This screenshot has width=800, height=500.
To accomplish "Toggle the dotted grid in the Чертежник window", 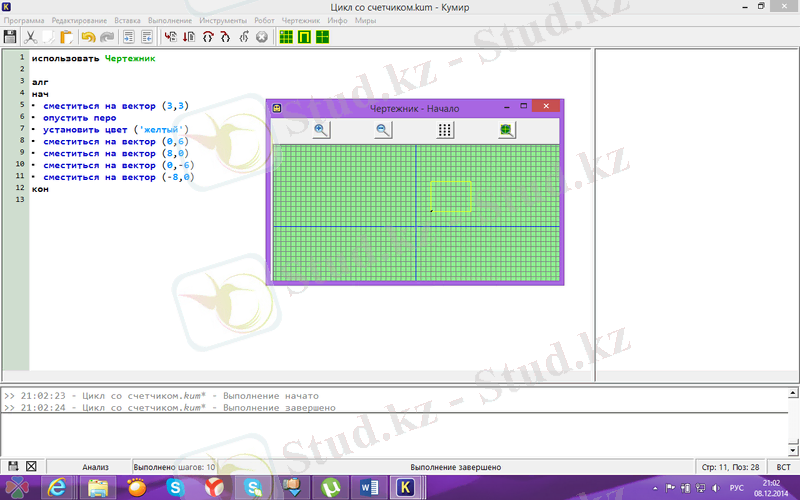I will [444, 130].
